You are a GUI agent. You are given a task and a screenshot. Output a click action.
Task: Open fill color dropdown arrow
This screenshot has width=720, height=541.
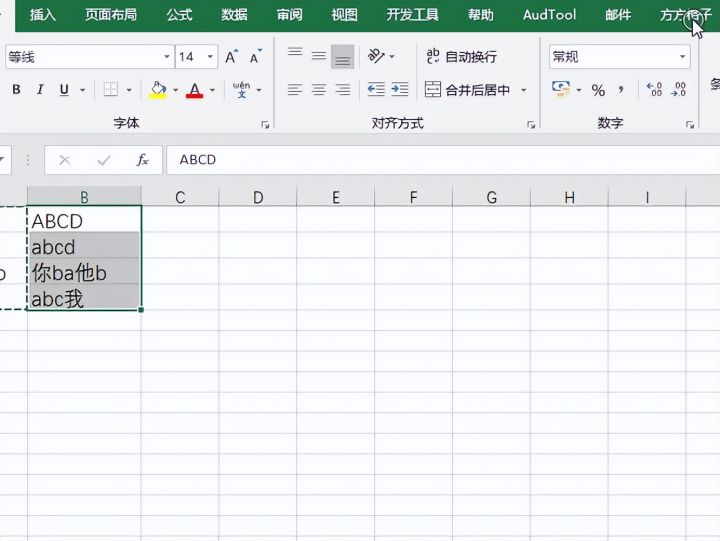pos(175,90)
